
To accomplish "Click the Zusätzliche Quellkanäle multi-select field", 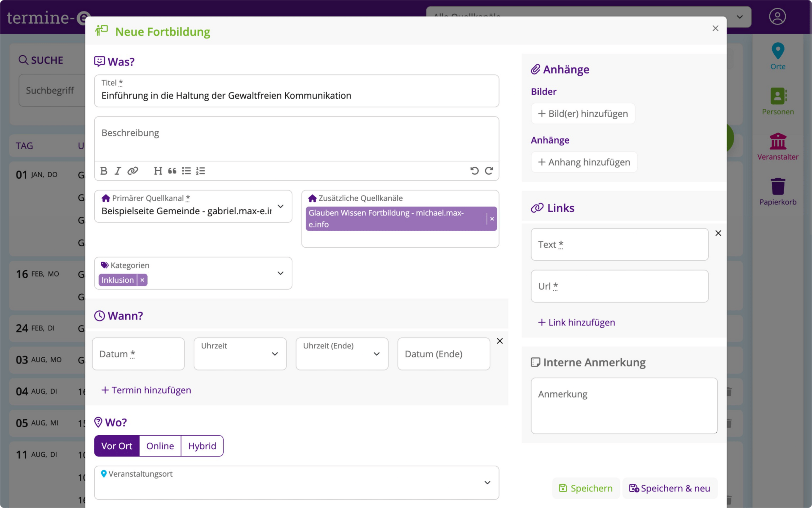I will (x=400, y=219).
